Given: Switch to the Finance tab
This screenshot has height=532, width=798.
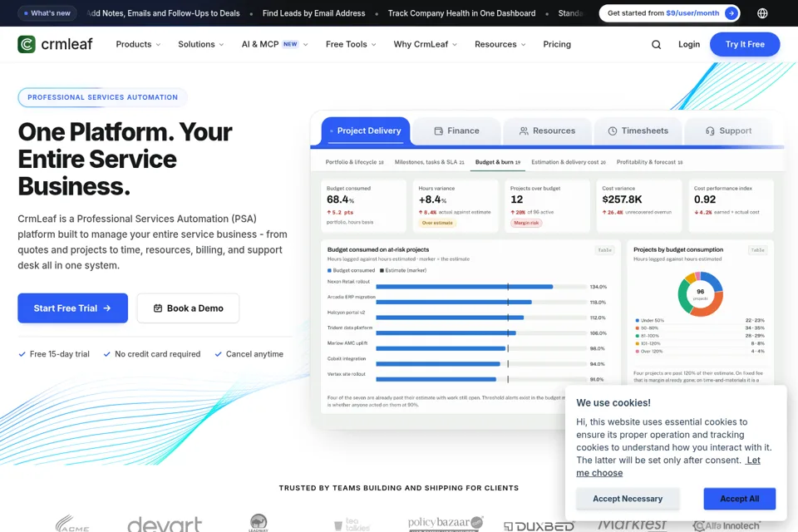Looking at the screenshot, I should point(456,131).
